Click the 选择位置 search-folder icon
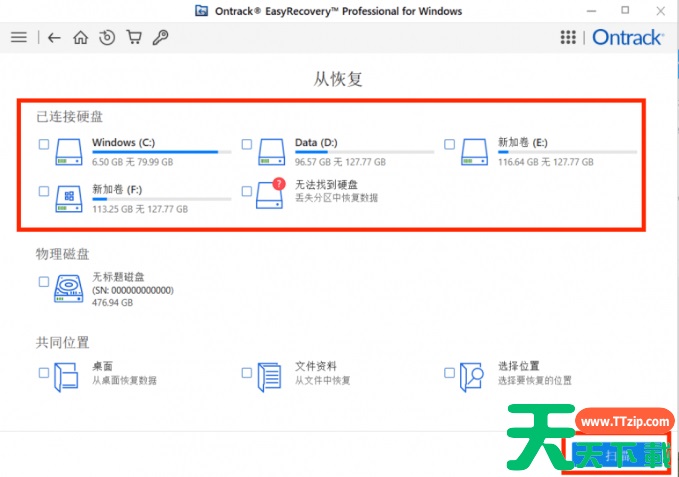The image size is (679, 477). coord(473,374)
